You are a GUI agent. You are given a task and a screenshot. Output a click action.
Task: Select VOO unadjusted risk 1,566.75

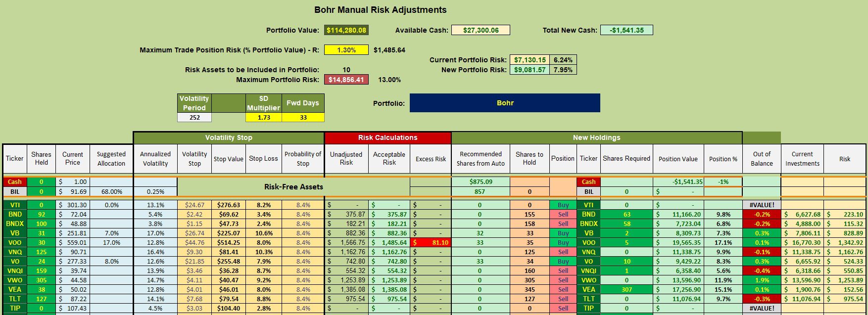click(x=346, y=243)
